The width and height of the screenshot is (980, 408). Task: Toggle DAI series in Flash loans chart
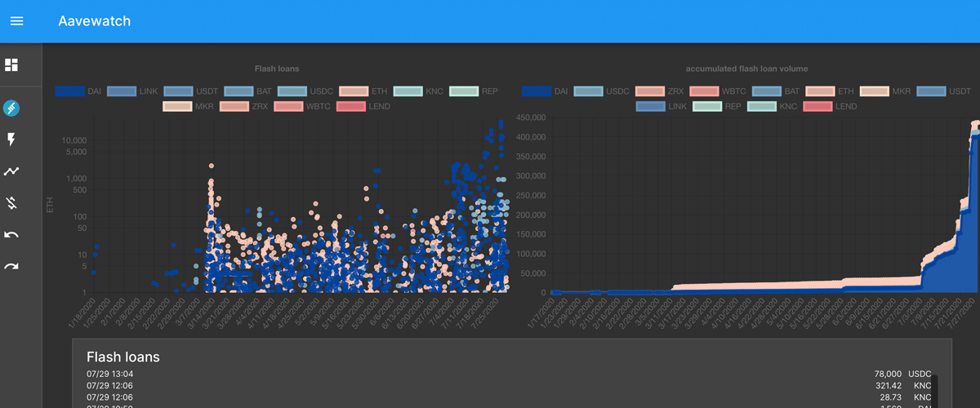pos(78,91)
